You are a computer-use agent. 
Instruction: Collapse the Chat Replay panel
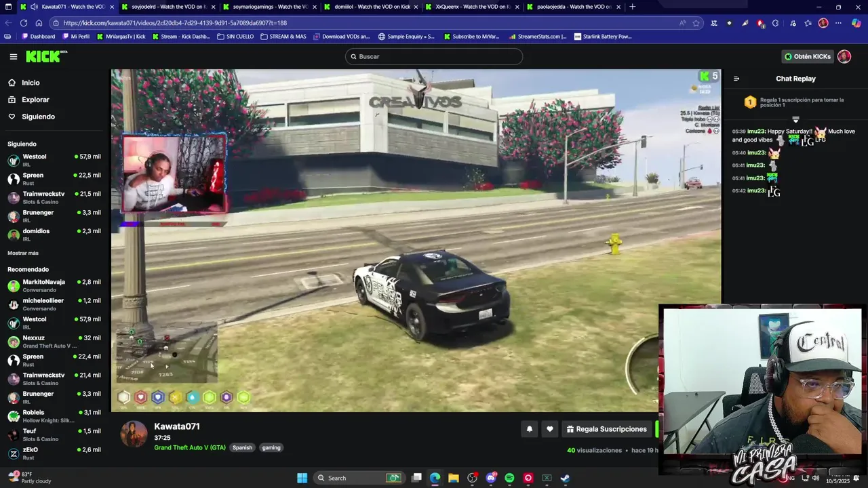click(736, 79)
